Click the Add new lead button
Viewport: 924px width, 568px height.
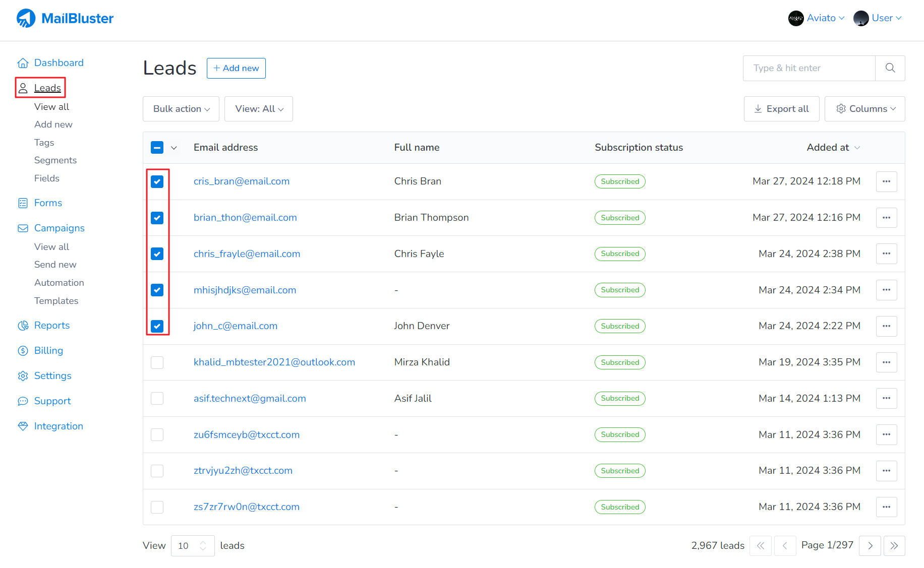click(x=236, y=68)
